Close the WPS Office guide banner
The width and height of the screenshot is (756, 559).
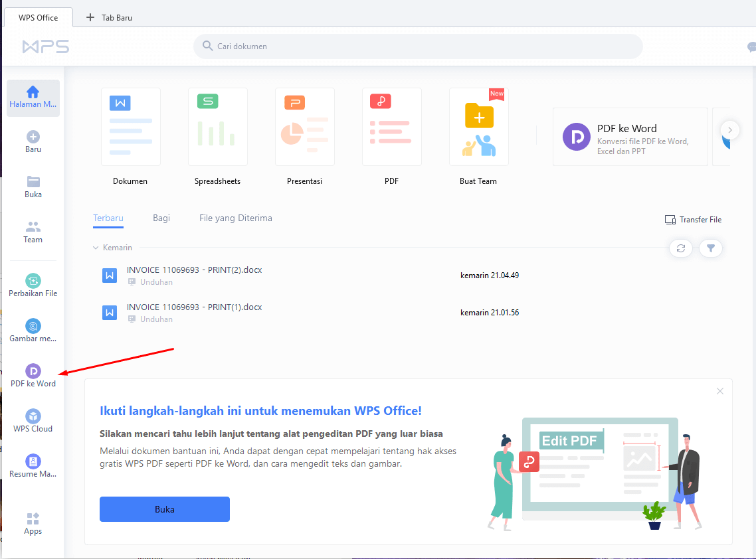point(720,391)
